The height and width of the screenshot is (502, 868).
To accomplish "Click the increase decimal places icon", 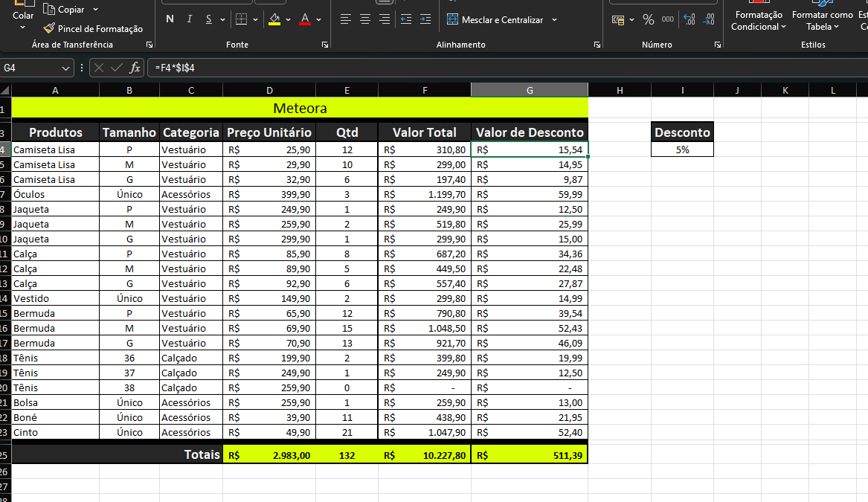I will point(689,20).
